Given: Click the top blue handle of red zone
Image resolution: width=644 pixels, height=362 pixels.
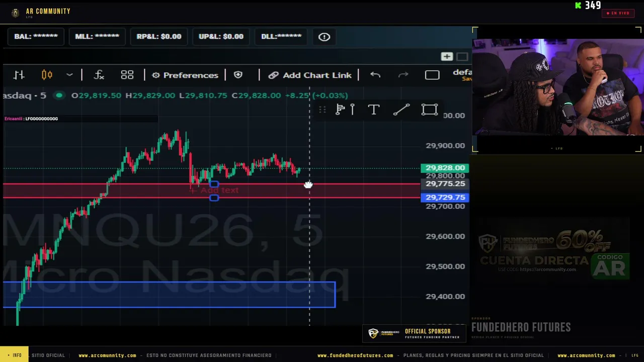Looking at the screenshot, I should point(214,184).
